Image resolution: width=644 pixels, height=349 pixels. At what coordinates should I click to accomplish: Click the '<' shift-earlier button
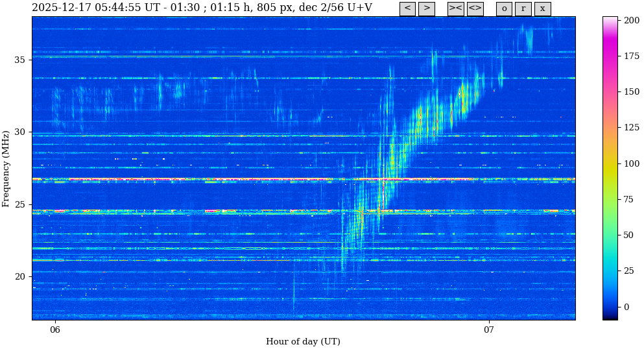click(x=407, y=8)
